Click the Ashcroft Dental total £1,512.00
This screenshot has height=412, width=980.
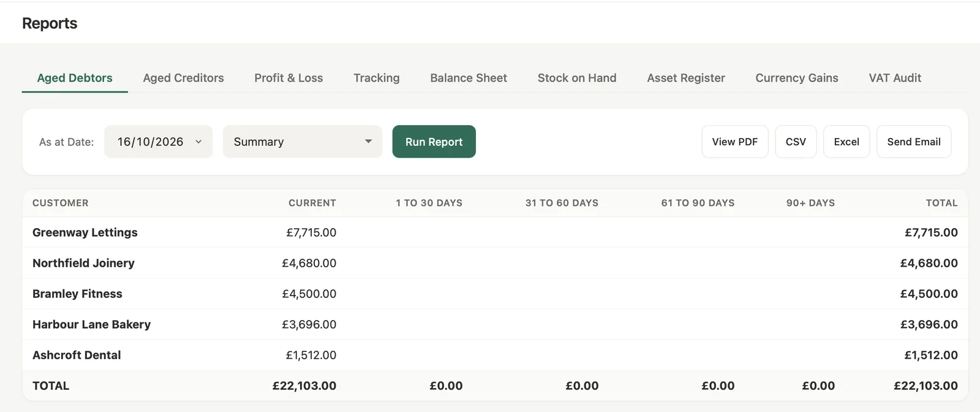pyautogui.click(x=931, y=355)
